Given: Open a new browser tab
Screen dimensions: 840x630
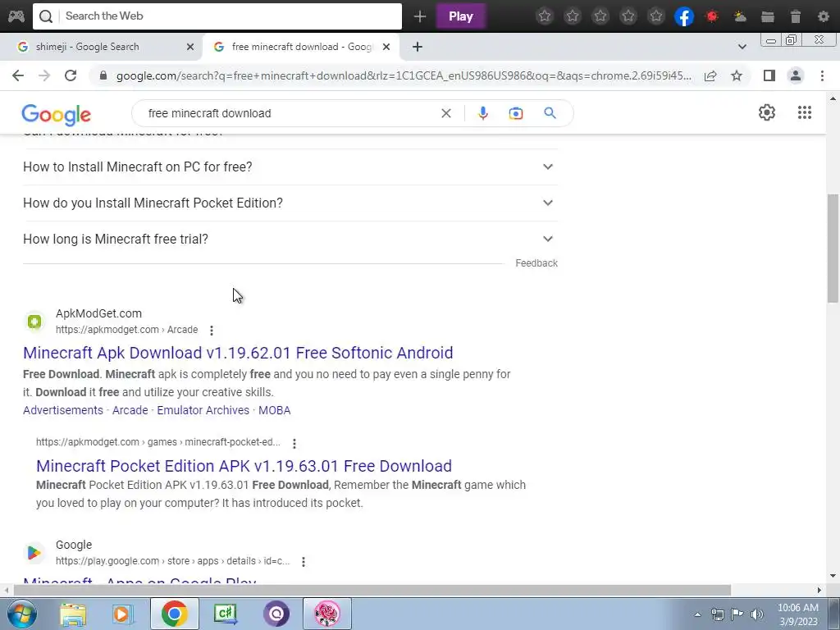Looking at the screenshot, I should point(418,47).
